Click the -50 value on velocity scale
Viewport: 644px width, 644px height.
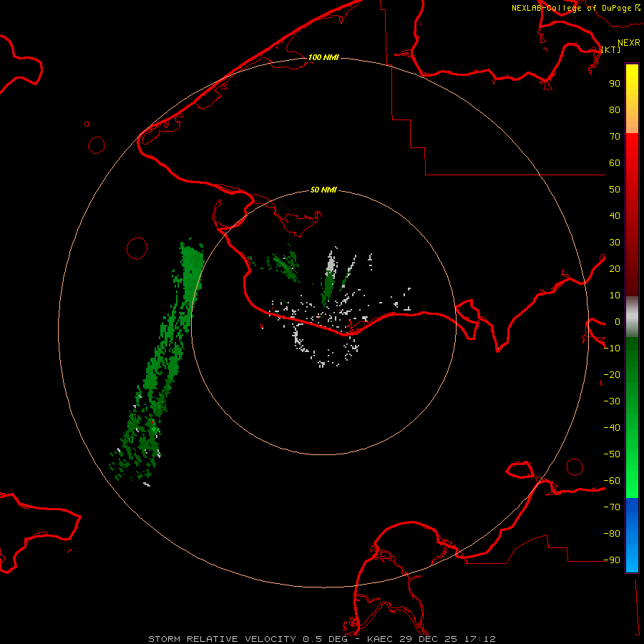coord(612,454)
